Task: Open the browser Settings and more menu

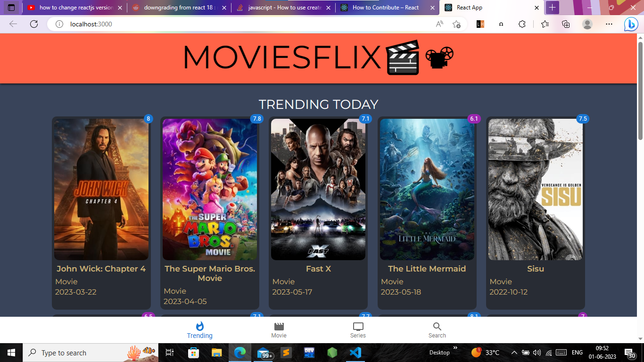Action: pyautogui.click(x=609, y=24)
